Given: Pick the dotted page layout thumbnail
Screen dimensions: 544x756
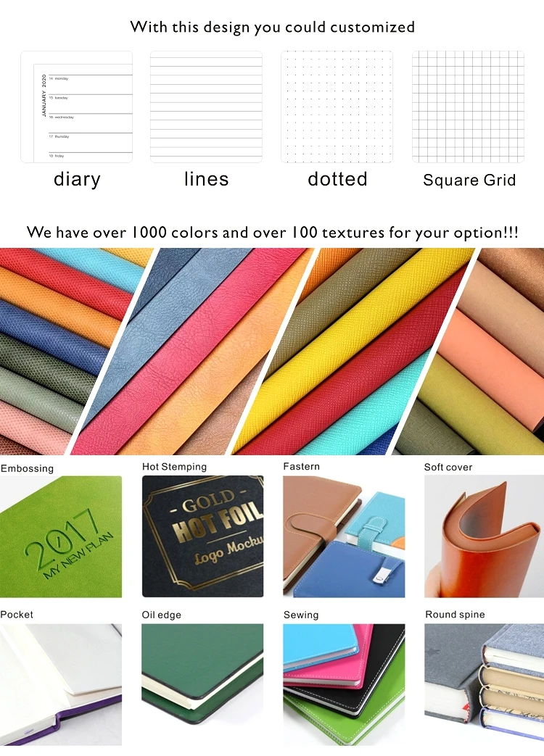Looking at the screenshot, I should click(x=337, y=107).
